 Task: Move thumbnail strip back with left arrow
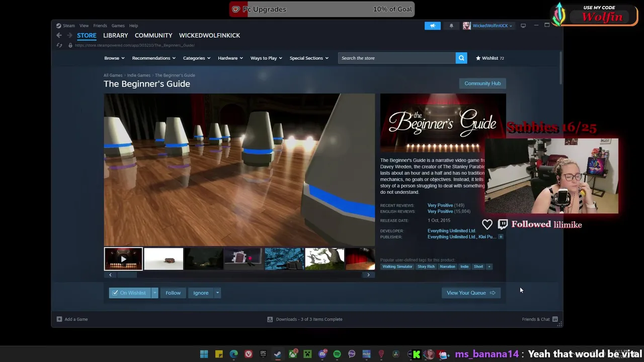pos(110,275)
